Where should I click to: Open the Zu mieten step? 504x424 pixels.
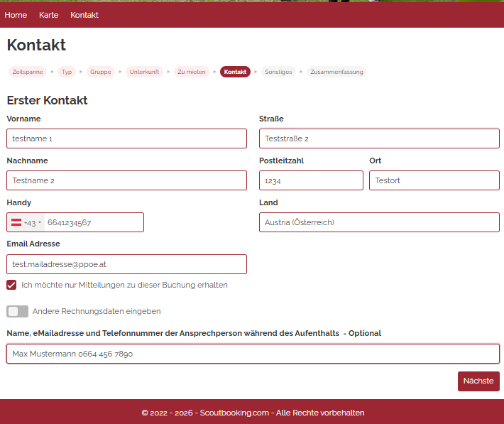pyautogui.click(x=192, y=72)
